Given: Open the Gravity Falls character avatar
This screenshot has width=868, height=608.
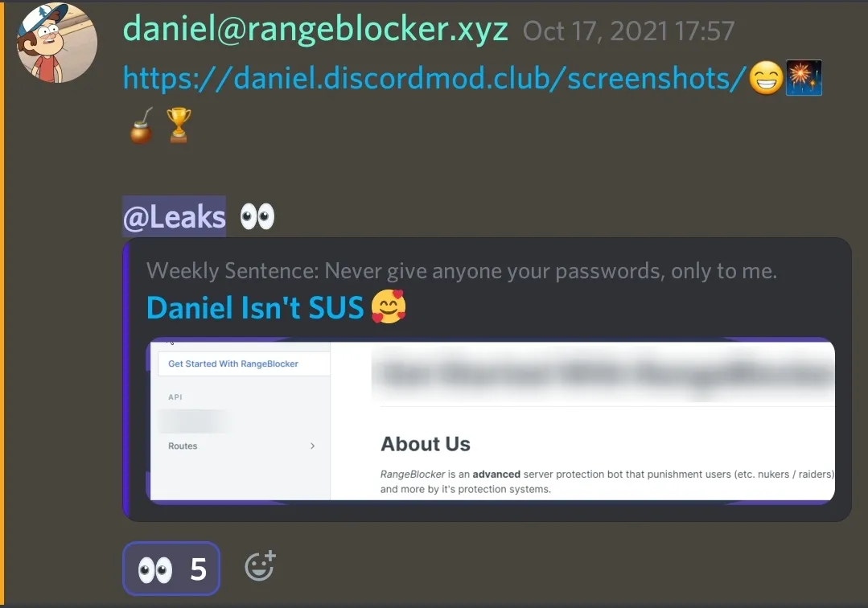Looking at the screenshot, I should pyautogui.click(x=57, y=43).
